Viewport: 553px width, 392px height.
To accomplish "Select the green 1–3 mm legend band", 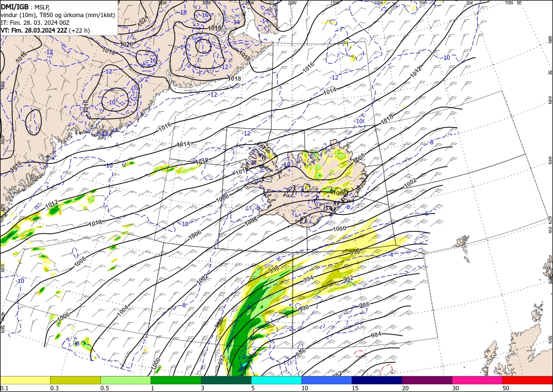I will [176, 380].
